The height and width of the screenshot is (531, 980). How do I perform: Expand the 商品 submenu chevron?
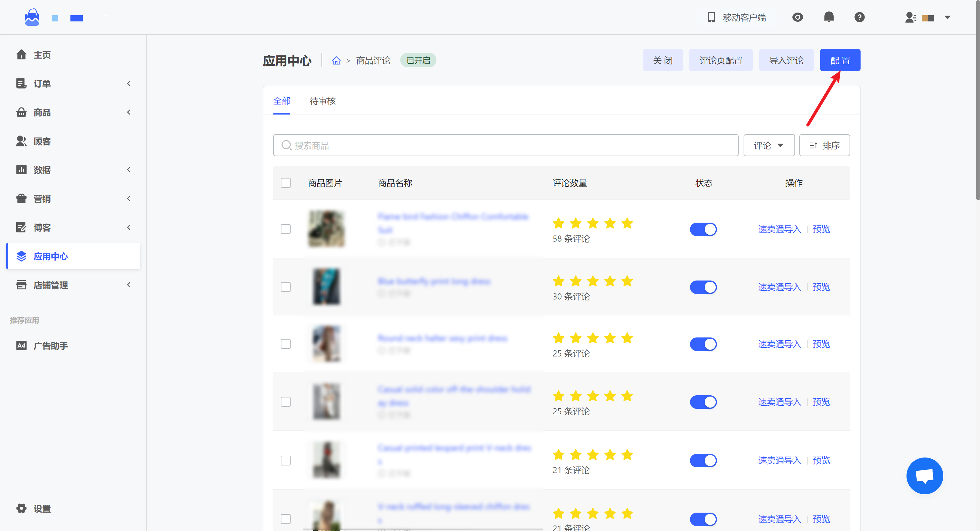pos(129,112)
